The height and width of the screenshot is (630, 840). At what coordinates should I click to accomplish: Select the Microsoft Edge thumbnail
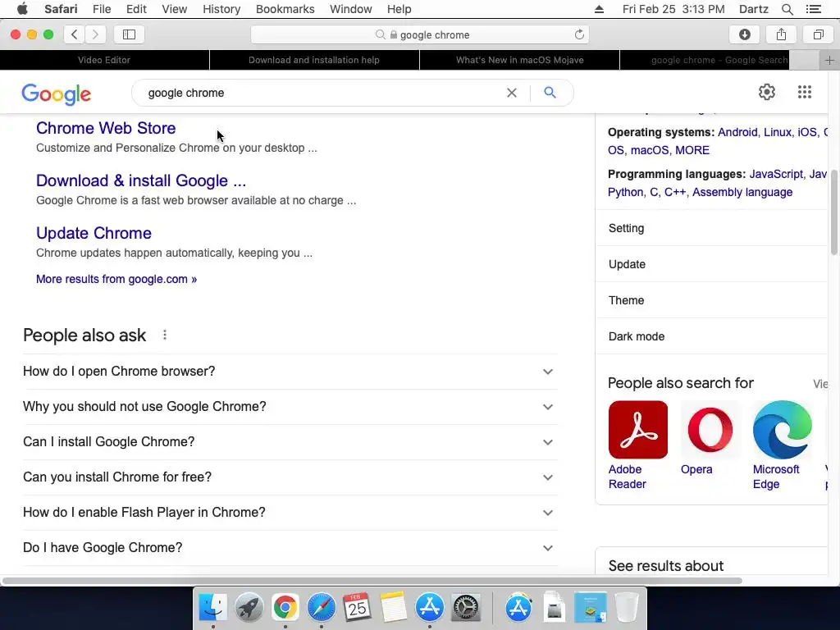point(782,430)
